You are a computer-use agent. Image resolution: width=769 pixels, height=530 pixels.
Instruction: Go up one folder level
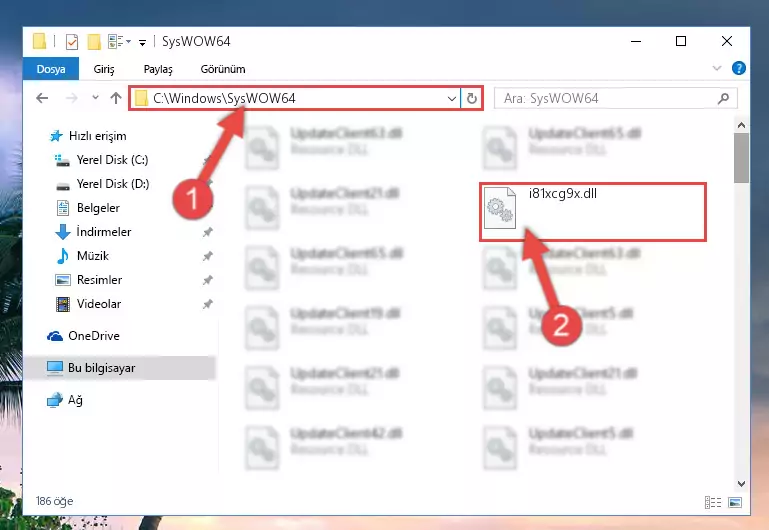click(116, 98)
